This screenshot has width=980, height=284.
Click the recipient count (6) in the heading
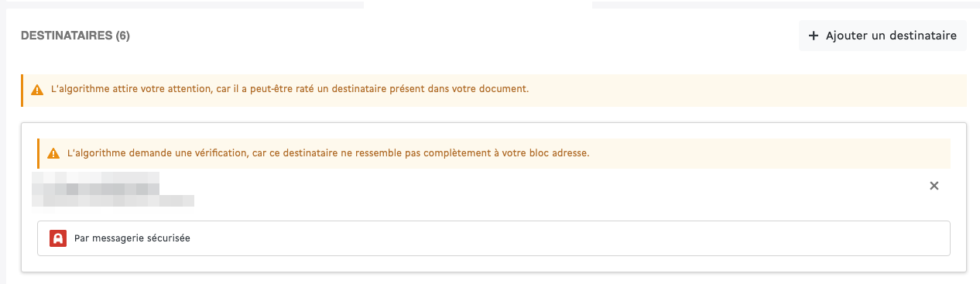point(122,36)
